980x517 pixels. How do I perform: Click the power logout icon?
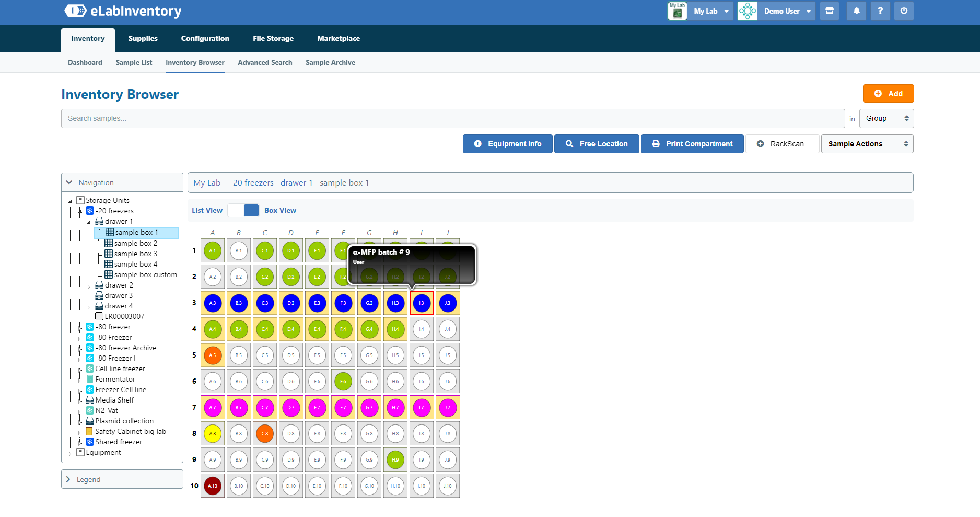(x=904, y=11)
